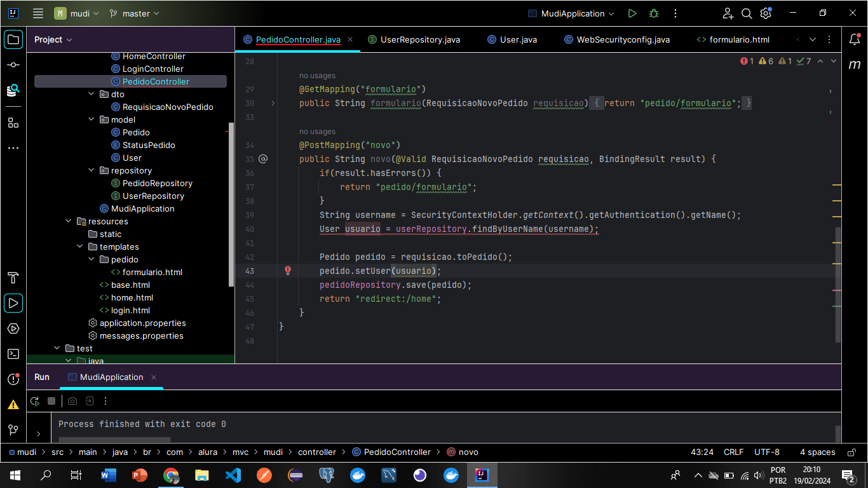
Task: Click the camera thread dump icon
Action: tap(72, 401)
